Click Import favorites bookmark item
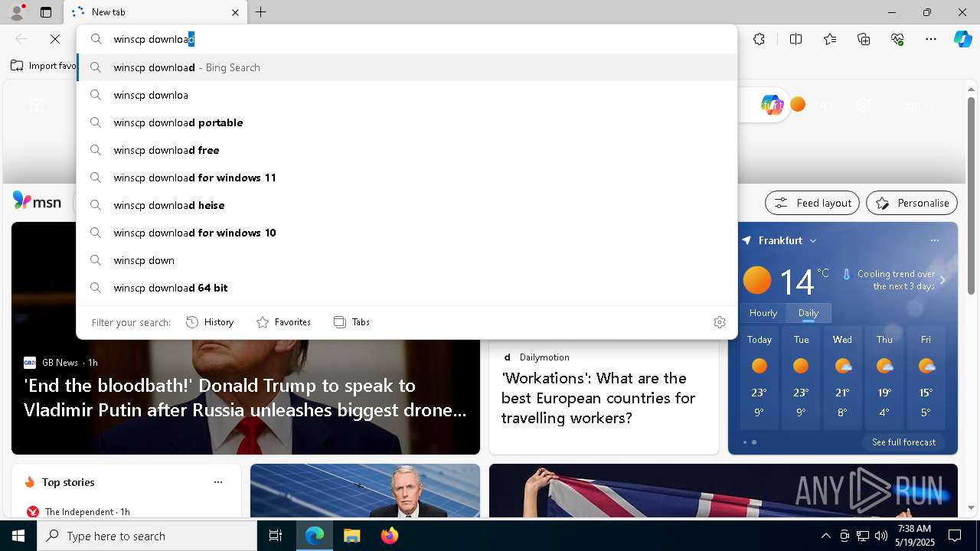The image size is (980, 551). pyautogui.click(x=44, y=66)
